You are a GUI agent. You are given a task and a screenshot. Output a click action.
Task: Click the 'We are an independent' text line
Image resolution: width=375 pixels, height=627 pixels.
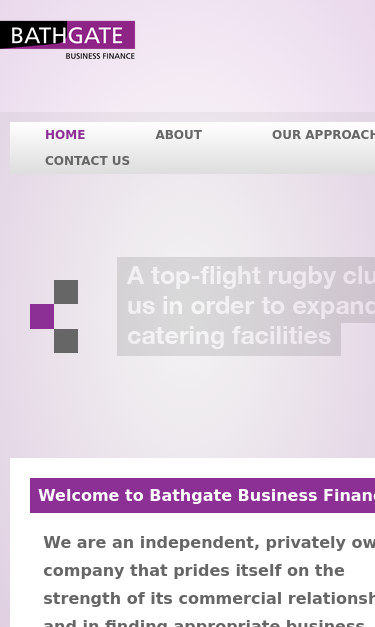[209, 543]
